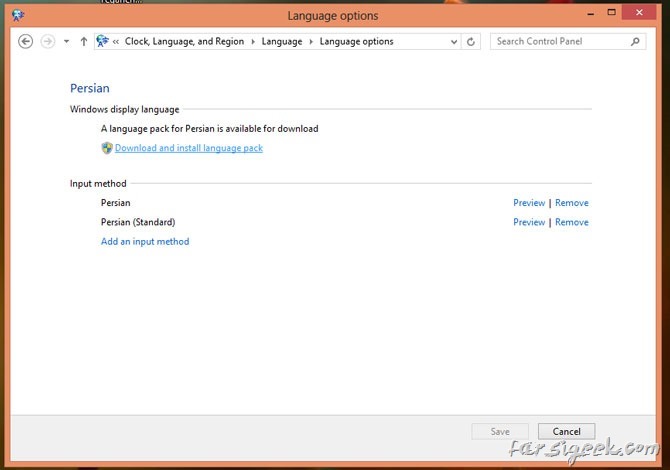Preview the Persian input method
The height and width of the screenshot is (470, 670).
click(529, 203)
